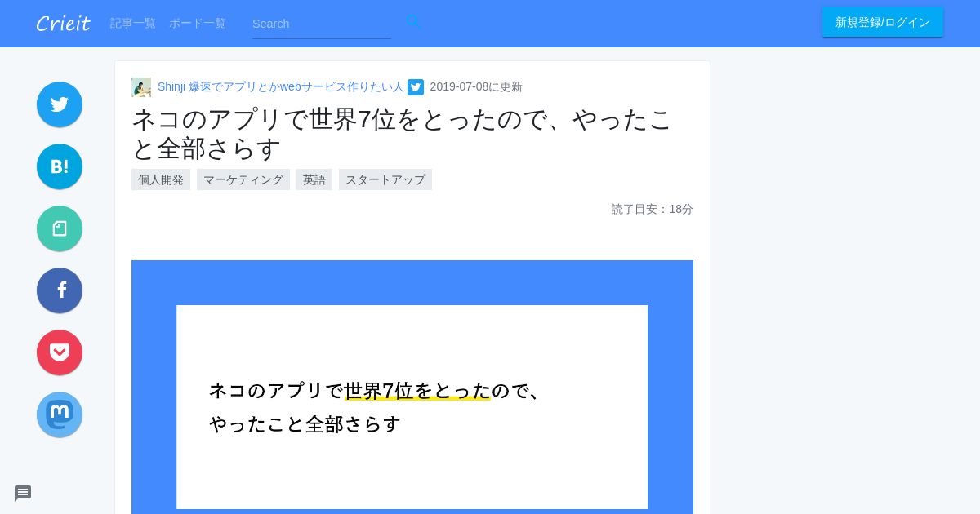Open author's Twitter profile icon

pos(416,87)
